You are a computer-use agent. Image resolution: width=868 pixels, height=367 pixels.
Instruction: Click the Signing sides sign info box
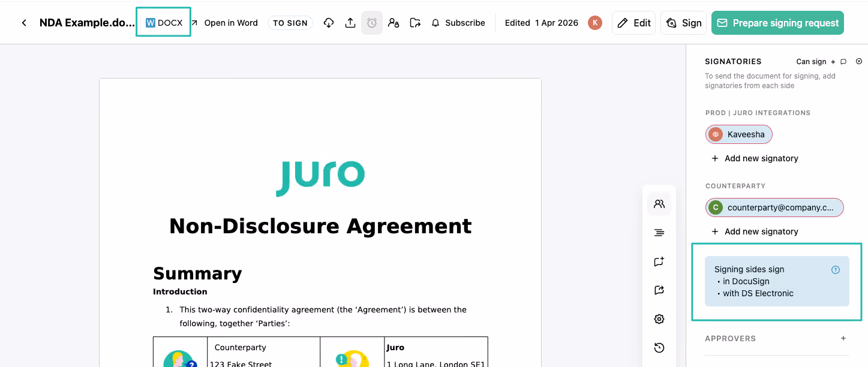click(777, 281)
